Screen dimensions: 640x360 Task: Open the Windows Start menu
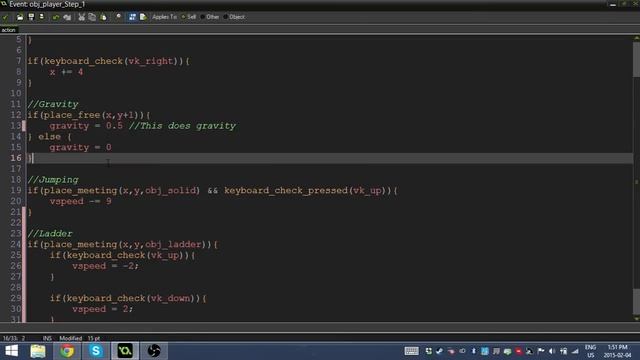11,351
